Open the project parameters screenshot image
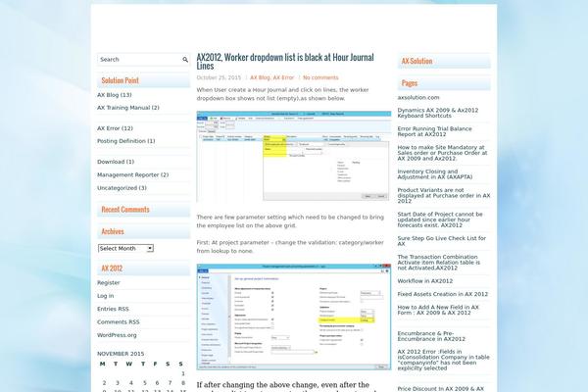Viewport: 588px width, 392px height. pos(294,317)
